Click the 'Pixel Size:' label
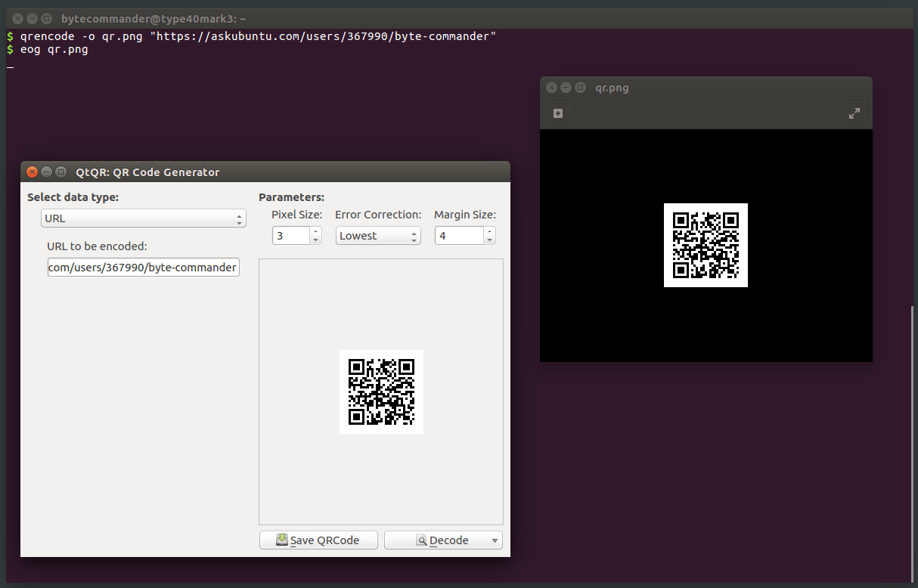 pos(297,215)
